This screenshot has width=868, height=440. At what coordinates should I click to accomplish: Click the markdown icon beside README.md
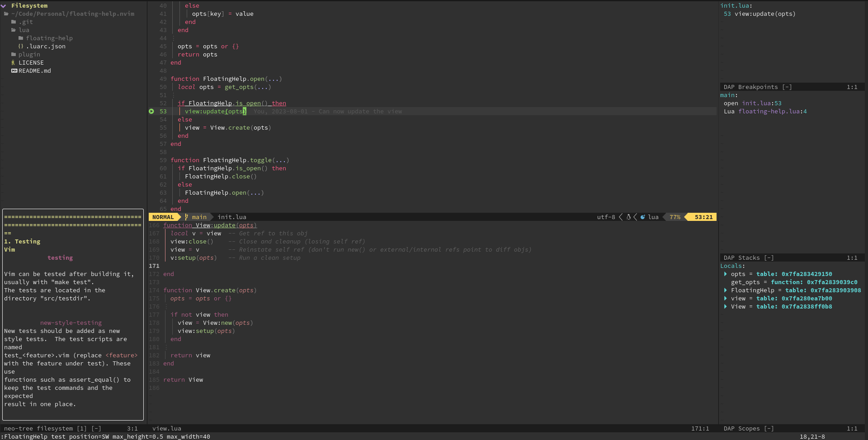tap(14, 71)
